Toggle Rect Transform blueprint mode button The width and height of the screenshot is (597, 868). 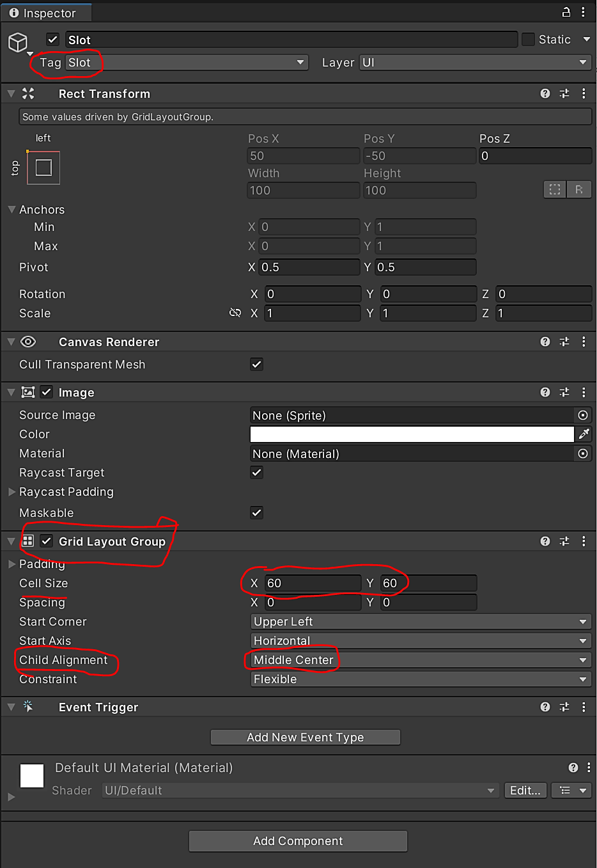pos(554,189)
